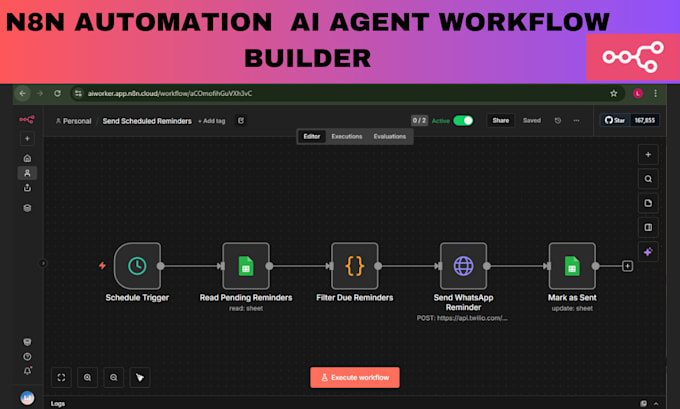Select the Send WhatsApp Reminder globe node

pyautogui.click(x=464, y=266)
